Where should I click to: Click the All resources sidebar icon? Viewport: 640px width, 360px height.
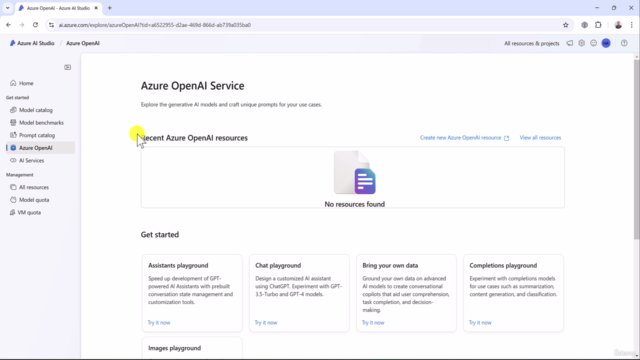click(x=13, y=187)
